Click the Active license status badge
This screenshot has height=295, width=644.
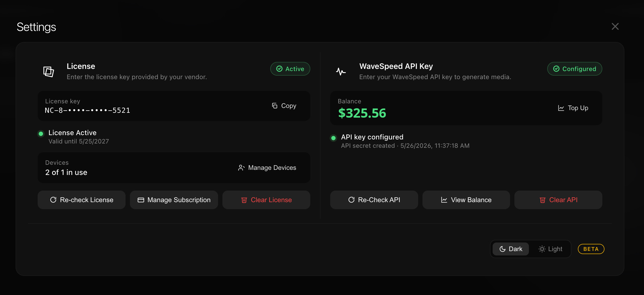click(x=290, y=69)
